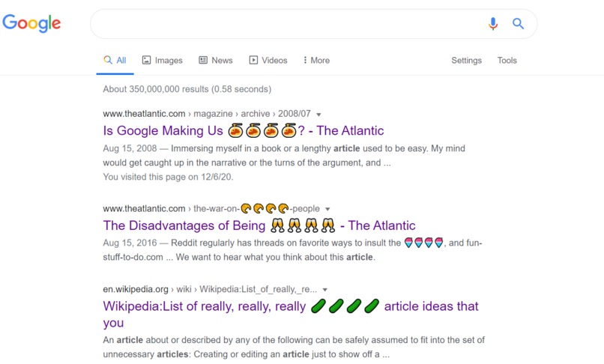Open the More search categories menu
The height and width of the screenshot is (364, 604).
316,61
